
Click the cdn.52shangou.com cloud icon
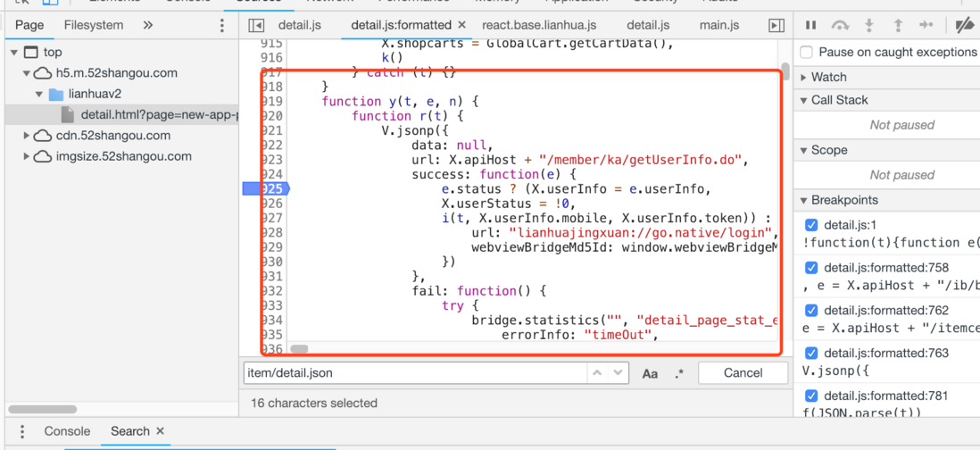coord(42,136)
